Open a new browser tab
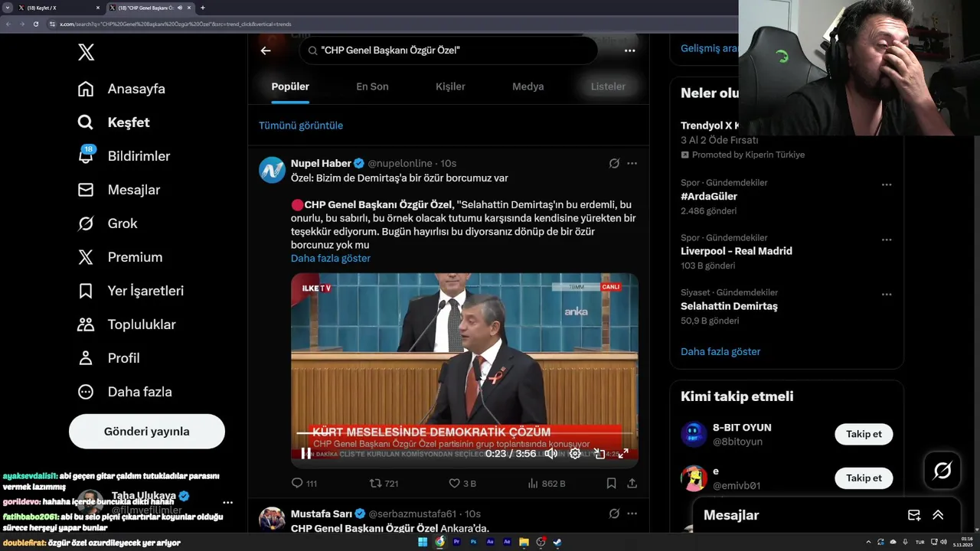Screen dimensions: 980x551 click(x=203, y=8)
